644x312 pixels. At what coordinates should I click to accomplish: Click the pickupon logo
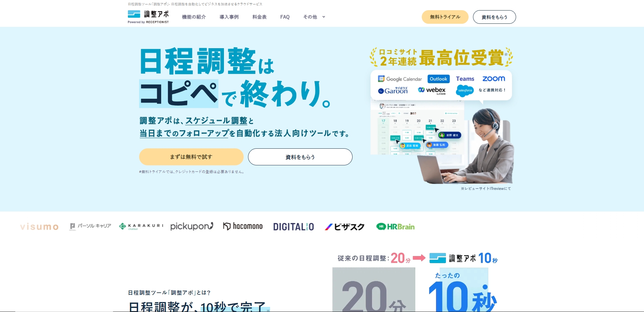[192, 226]
